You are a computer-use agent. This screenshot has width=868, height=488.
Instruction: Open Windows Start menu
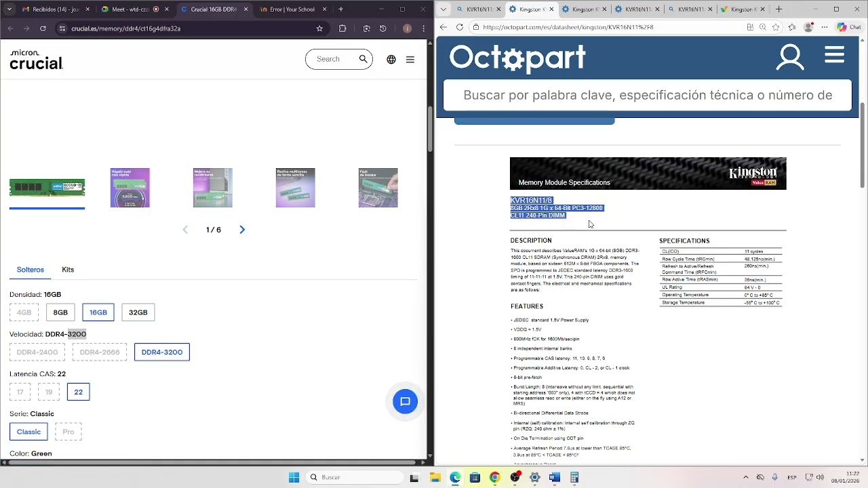(x=294, y=477)
